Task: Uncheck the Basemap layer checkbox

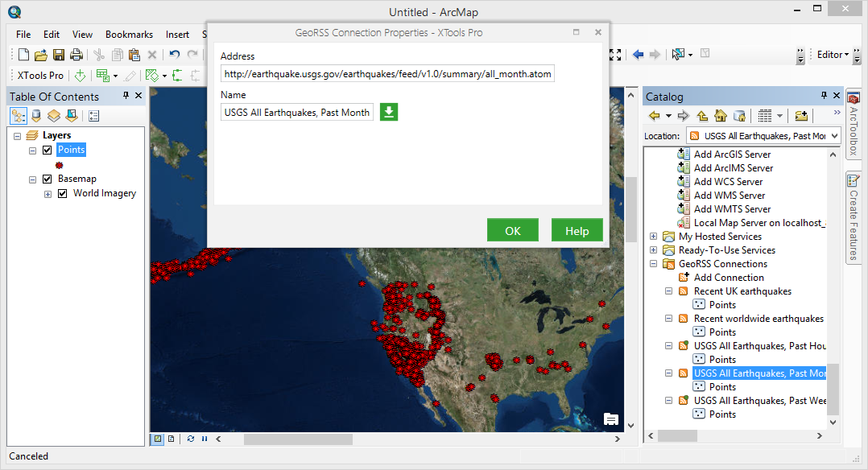Action: (x=47, y=179)
